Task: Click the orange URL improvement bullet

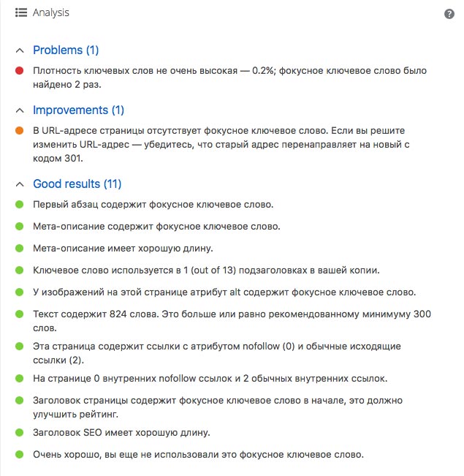Action: click(x=19, y=131)
